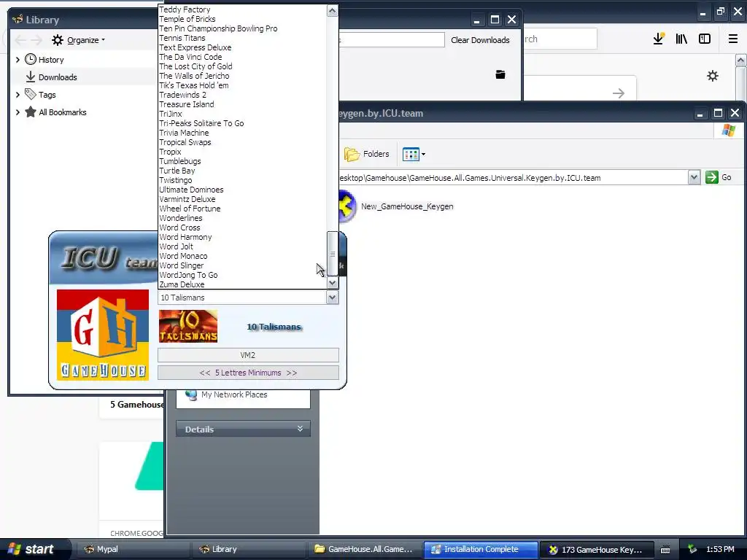747x560 pixels.
Task: Toggle the browser sidebar icon
Action: point(705,39)
